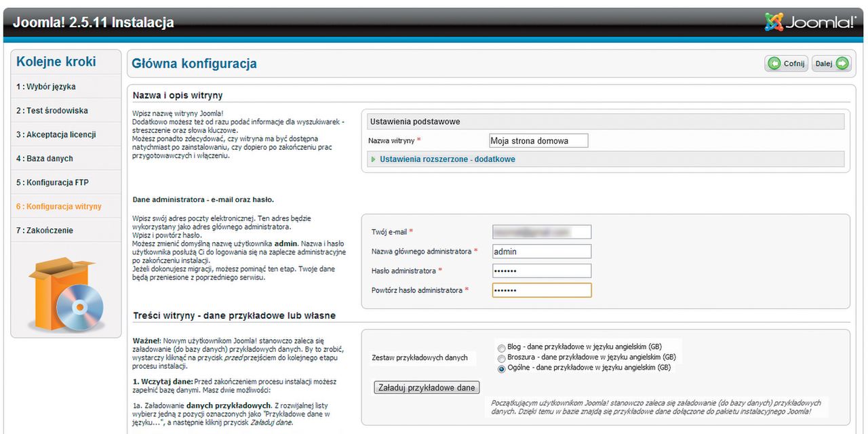Expand Ustawienia rozszerzone - dodatkowe section
Viewport: 868px width, 434px height.
pos(447,159)
